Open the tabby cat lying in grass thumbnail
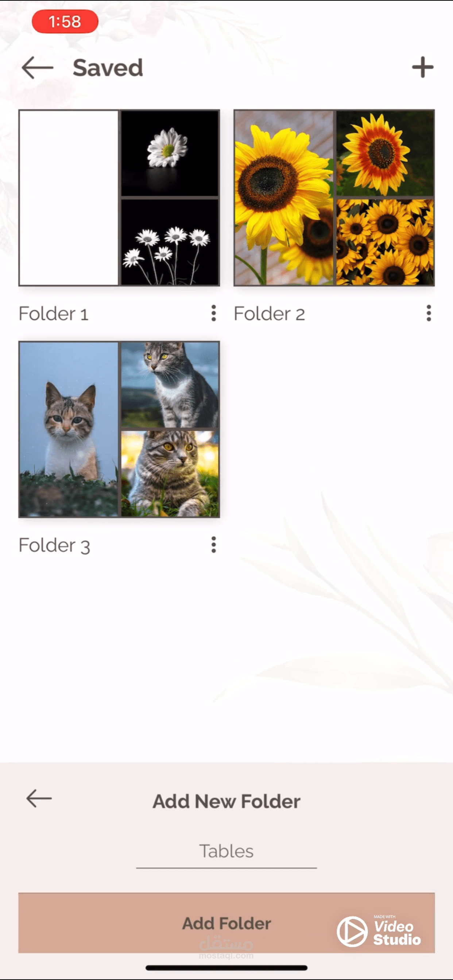The width and height of the screenshot is (453, 980). 169,474
